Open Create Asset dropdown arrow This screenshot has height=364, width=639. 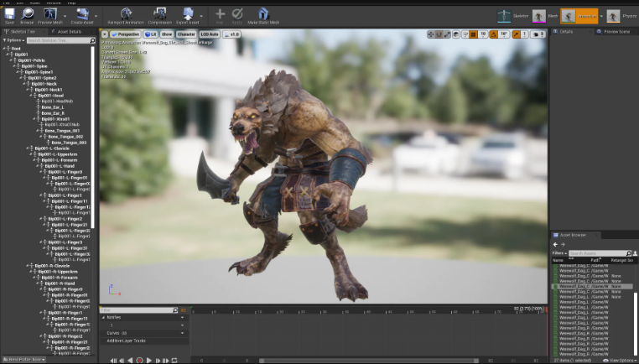[x=96, y=16]
